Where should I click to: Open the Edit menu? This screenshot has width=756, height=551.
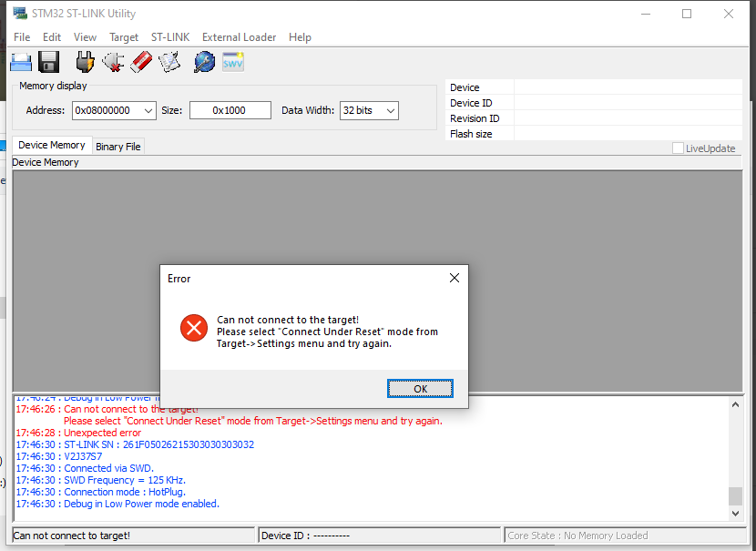[52, 37]
